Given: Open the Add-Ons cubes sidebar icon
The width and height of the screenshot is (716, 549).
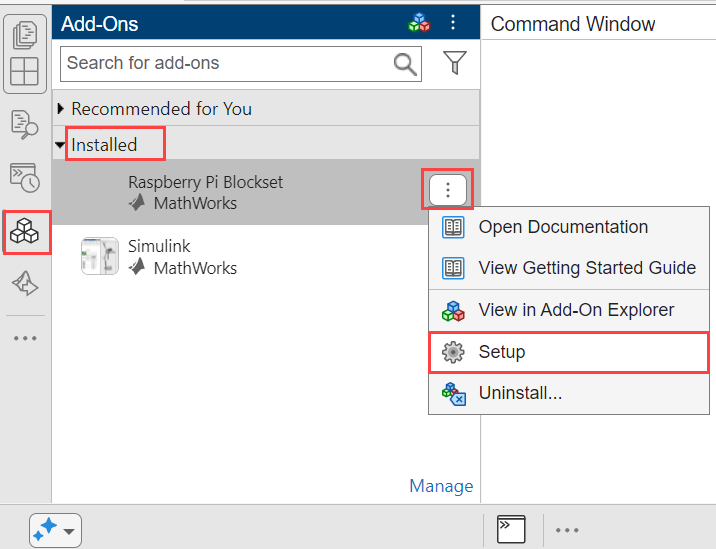Looking at the screenshot, I should tap(25, 231).
